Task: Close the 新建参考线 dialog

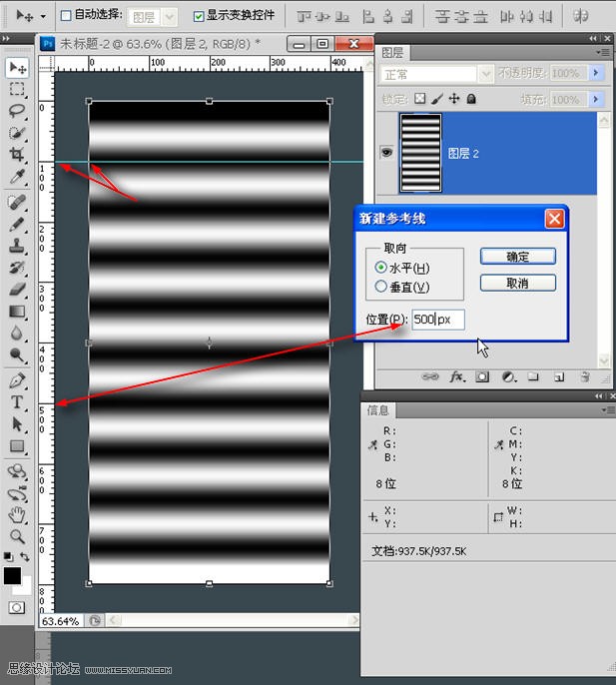Action: (555, 219)
